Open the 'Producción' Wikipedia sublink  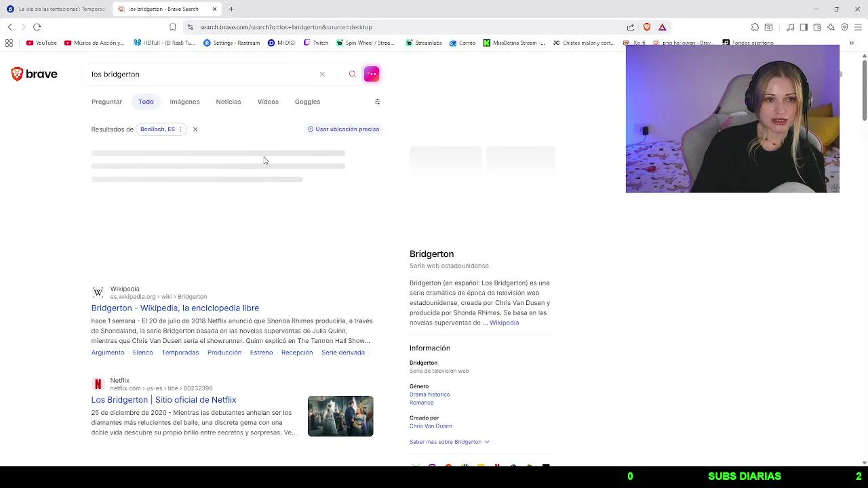click(x=224, y=352)
